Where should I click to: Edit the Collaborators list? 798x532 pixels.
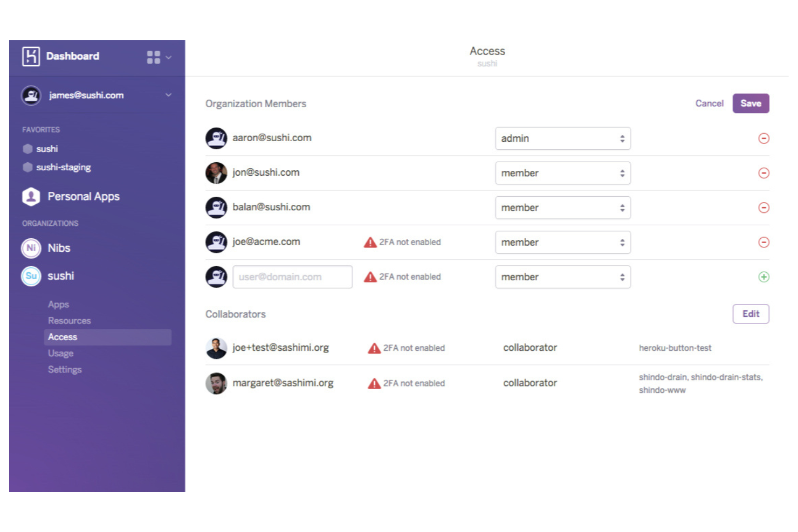click(751, 314)
